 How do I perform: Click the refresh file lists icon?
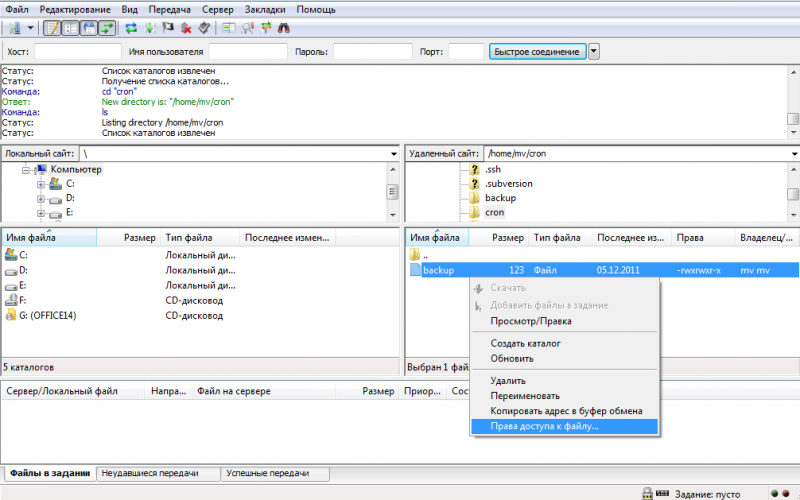pos(131,28)
